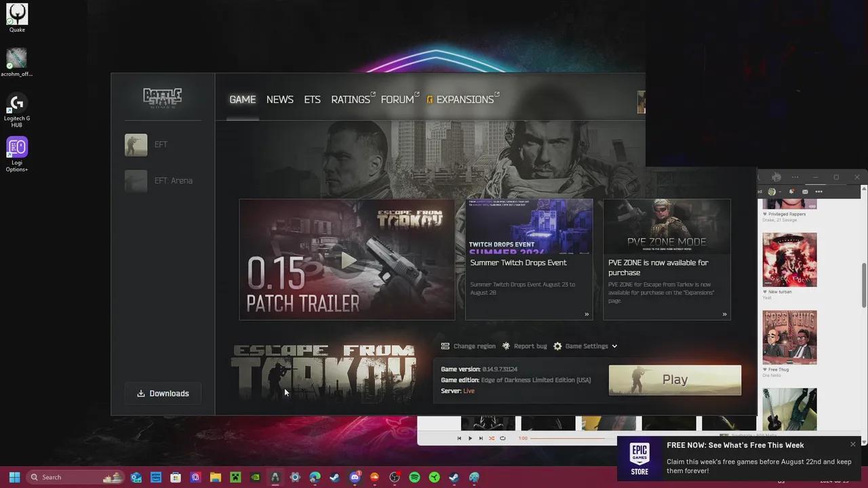
Task: Open Microsoft Store from the taskbar
Action: click(176, 477)
